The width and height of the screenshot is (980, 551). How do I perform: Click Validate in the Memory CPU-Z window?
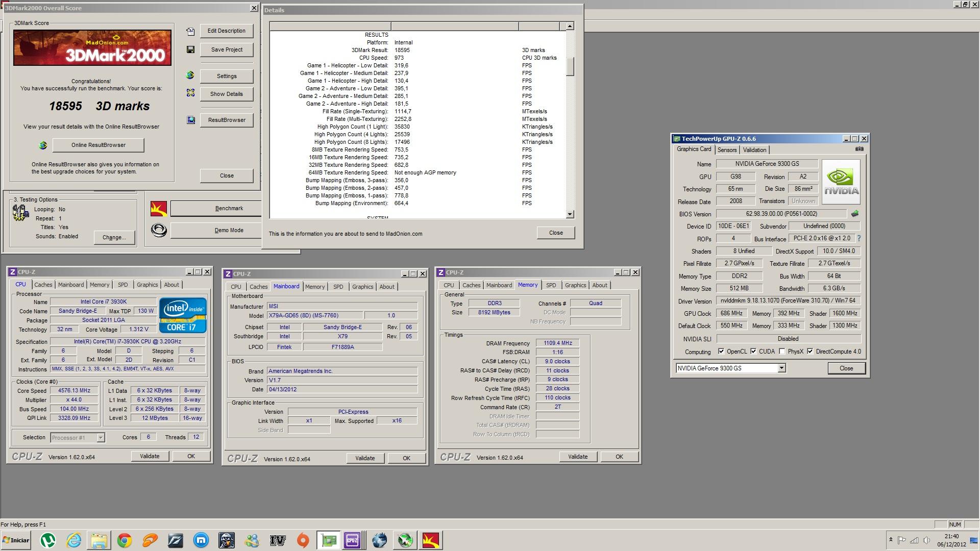[578, 457]
